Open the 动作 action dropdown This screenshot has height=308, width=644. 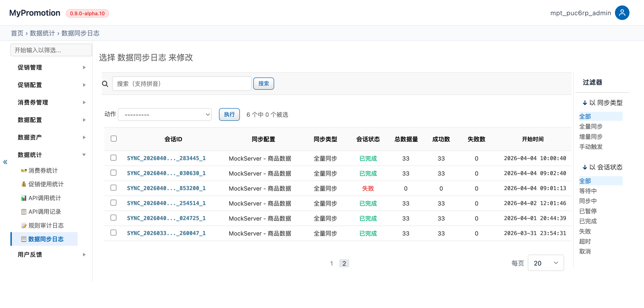[165, 115]
